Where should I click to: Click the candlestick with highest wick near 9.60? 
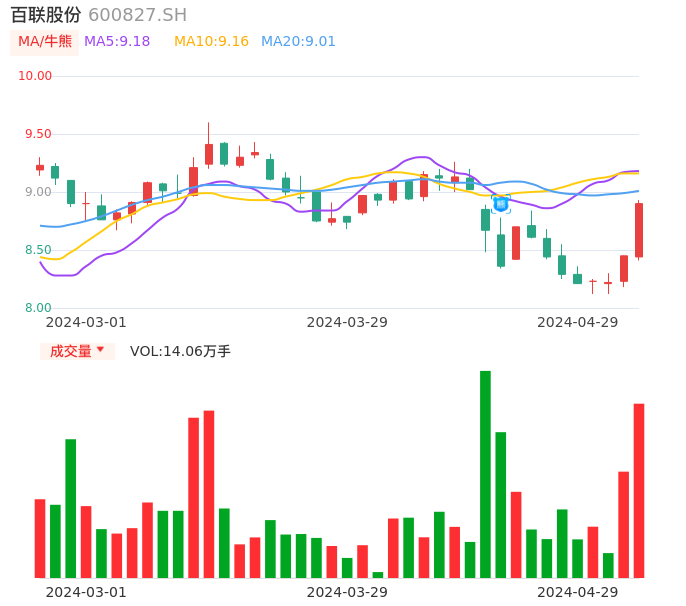click(209, 153)
